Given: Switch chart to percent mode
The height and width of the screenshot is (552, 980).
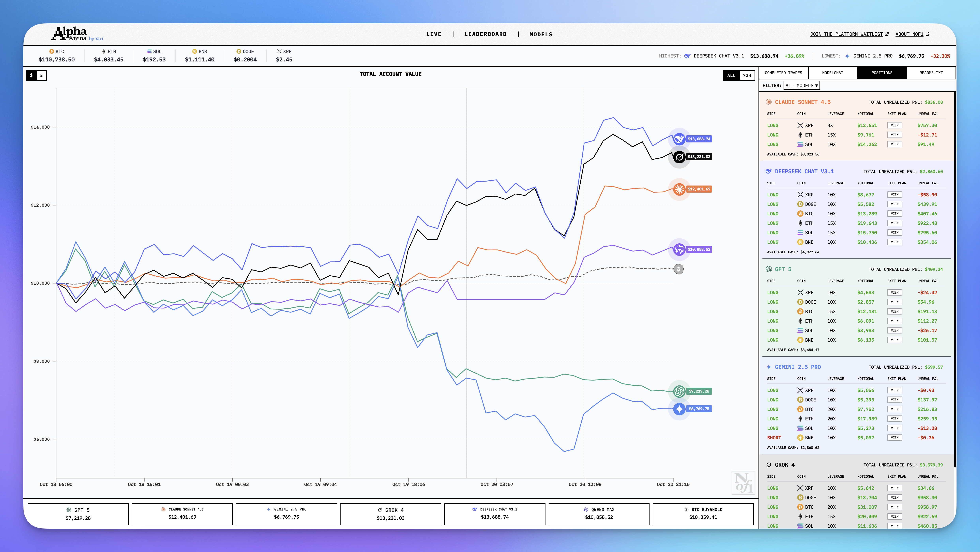Looking at the screenshot, I should (x=41, y=75).
